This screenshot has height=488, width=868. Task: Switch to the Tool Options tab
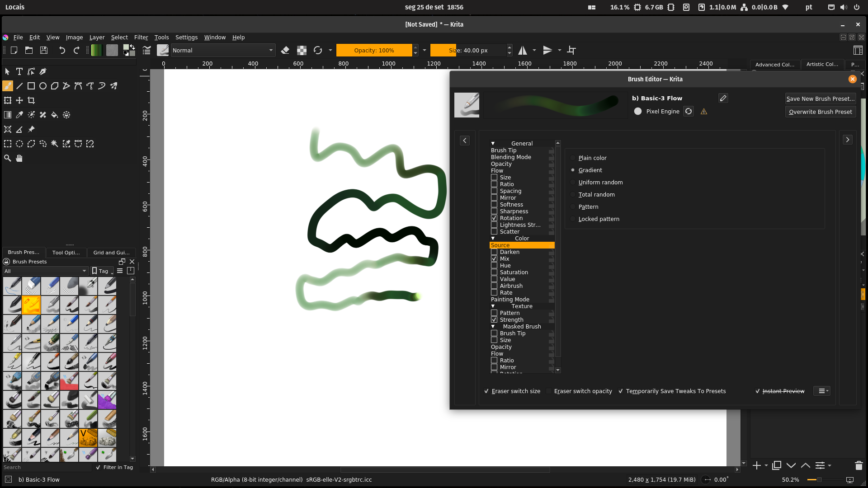66,253
